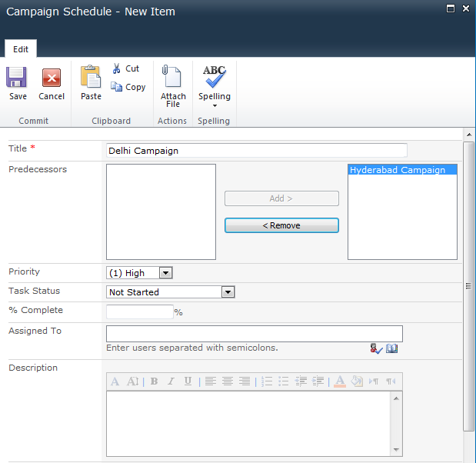The image size is (476, 463).
Task: Click the form's vertical scrollbar thumb
Action: [x=468, y=286]
